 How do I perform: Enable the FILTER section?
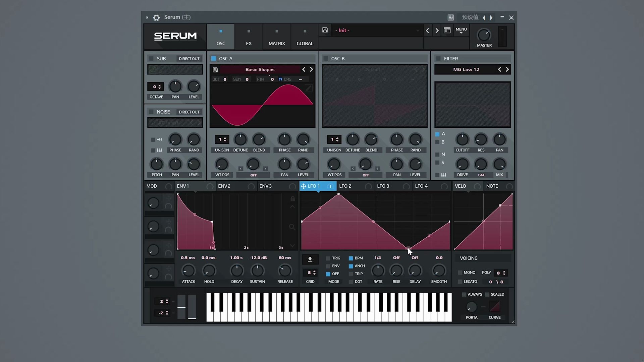pos(438,58)
